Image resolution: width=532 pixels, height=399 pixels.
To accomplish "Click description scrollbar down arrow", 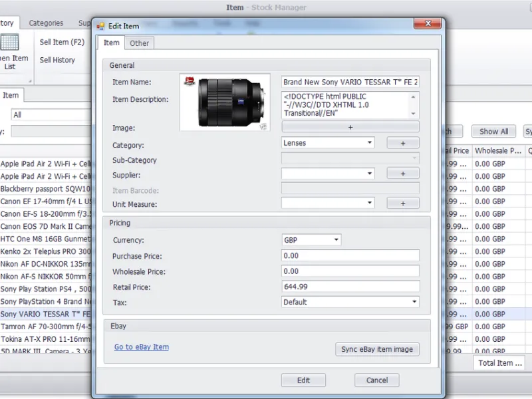I will pos(413,114).
